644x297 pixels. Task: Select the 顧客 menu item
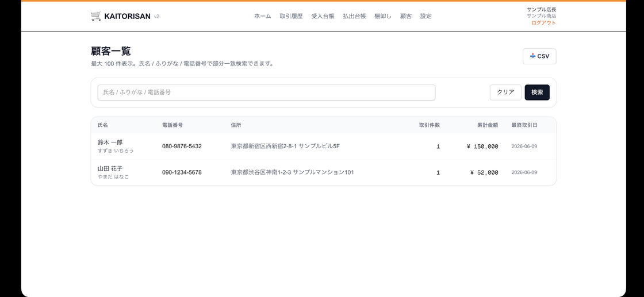click(406, 17)
